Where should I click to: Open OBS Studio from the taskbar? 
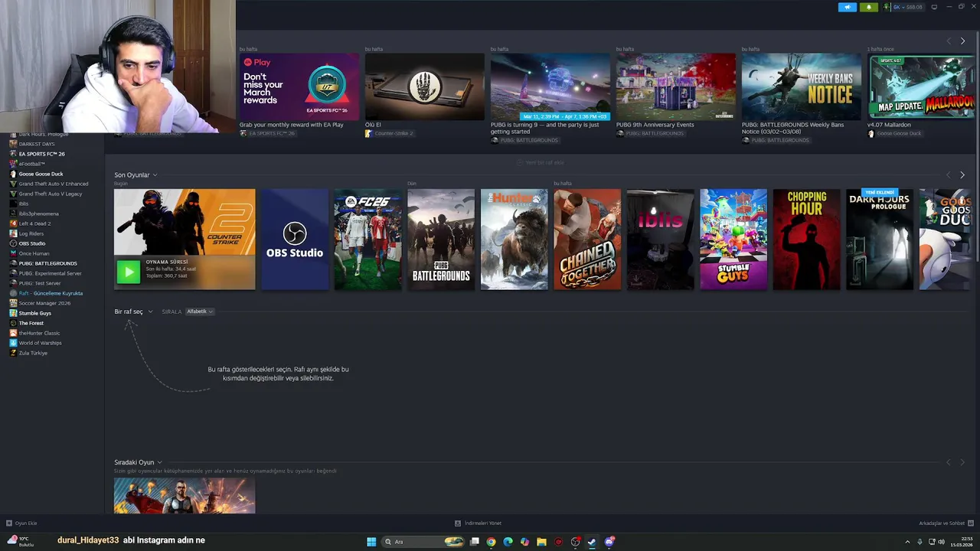click(576, 542)
